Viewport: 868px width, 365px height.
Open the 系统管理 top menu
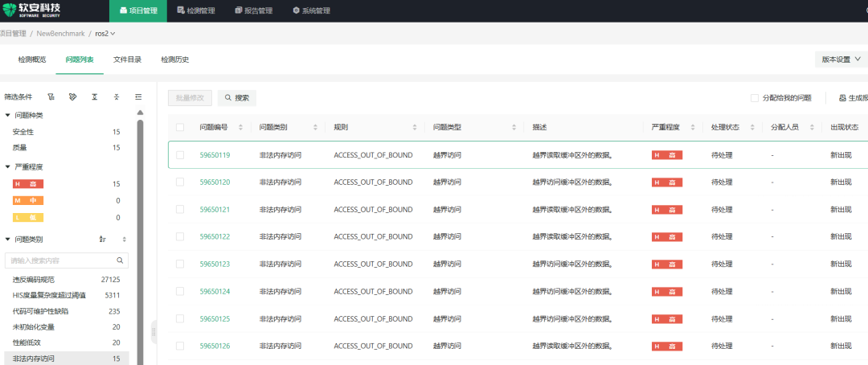pos(312,10)
